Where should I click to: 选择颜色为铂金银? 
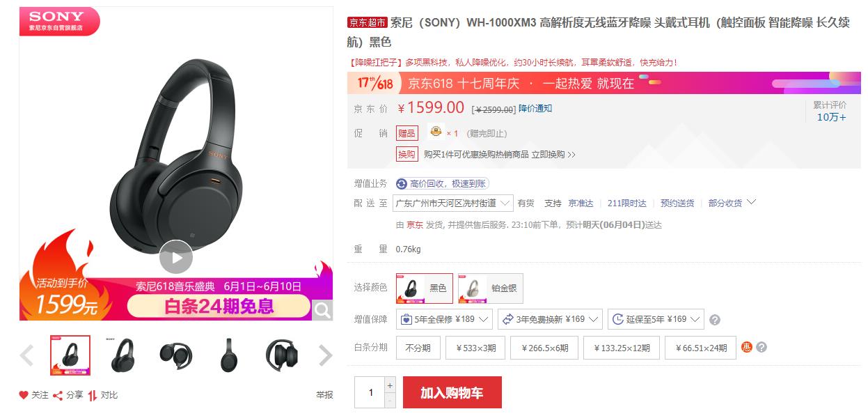tap(490, 288)
